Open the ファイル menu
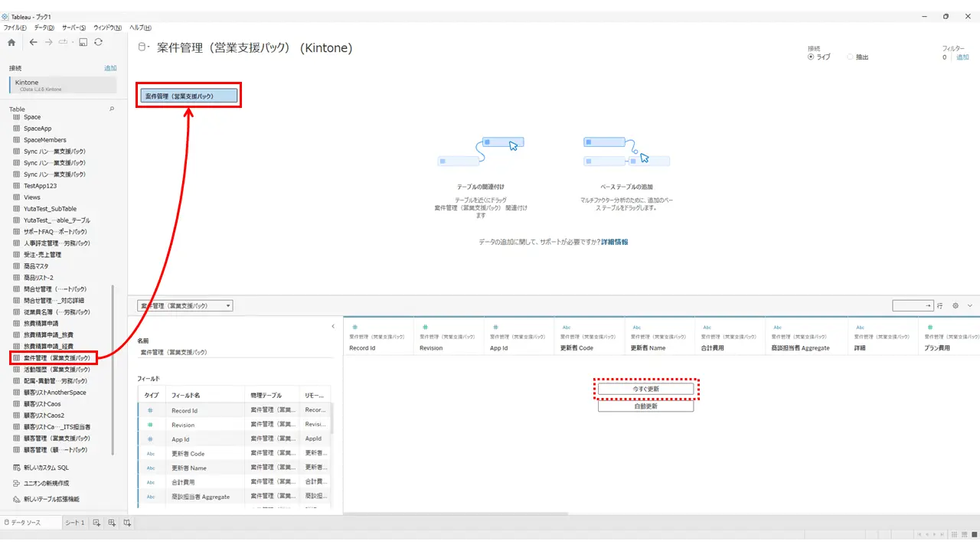 tap(15, 28)
